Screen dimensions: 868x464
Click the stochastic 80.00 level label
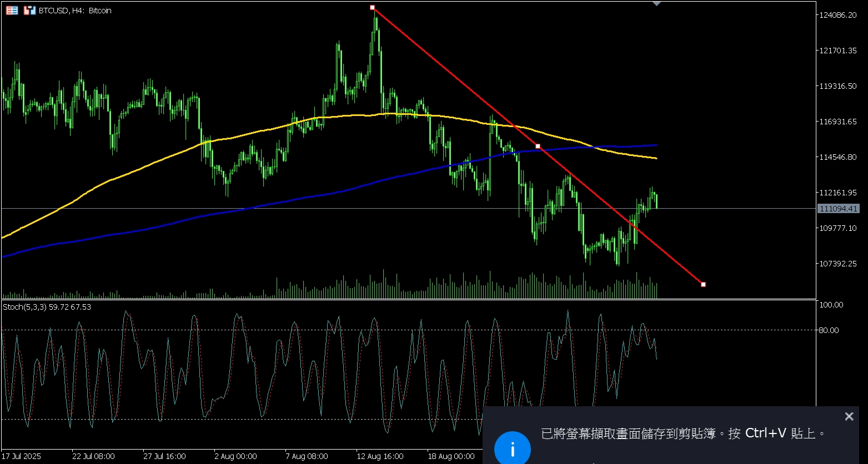pos(829,330)
